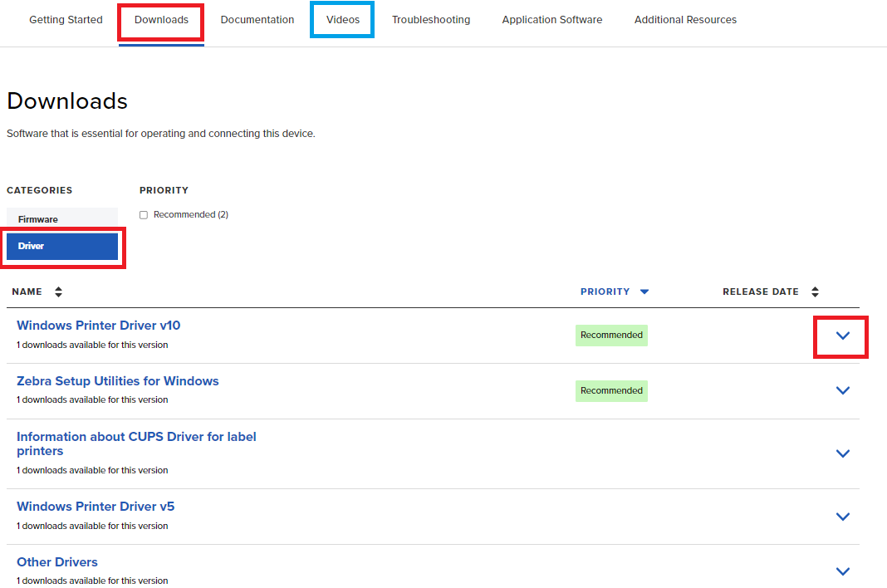View the Additional Resources tab
The height and width of the screenshot is (588, 887).
pos(685,19)
